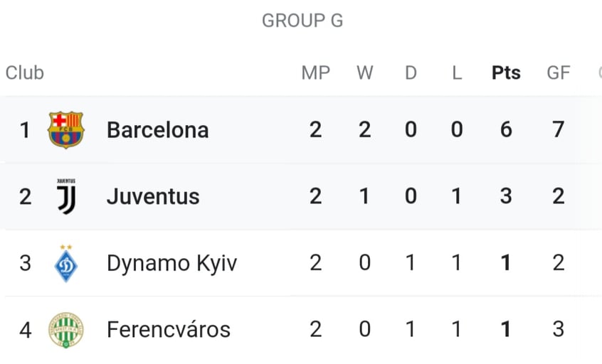The image size is (602, 364).
Task: Click the Club column header
Action: click(x=25, y=73)
